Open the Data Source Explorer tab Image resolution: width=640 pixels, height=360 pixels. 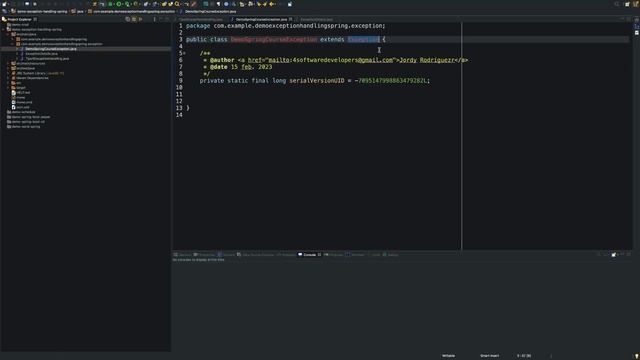(x=255, y=255)
